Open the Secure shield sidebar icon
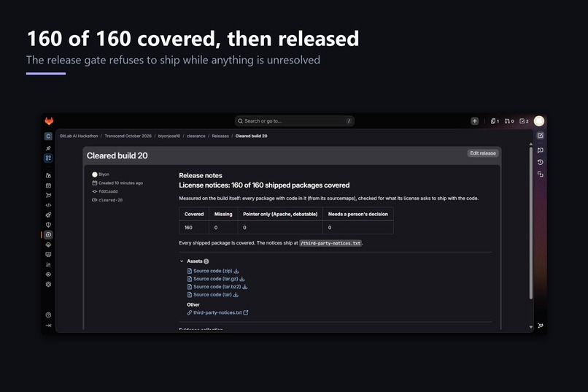Image resolution: width=588 pixels, height=392 pixels. click(48, 225)
